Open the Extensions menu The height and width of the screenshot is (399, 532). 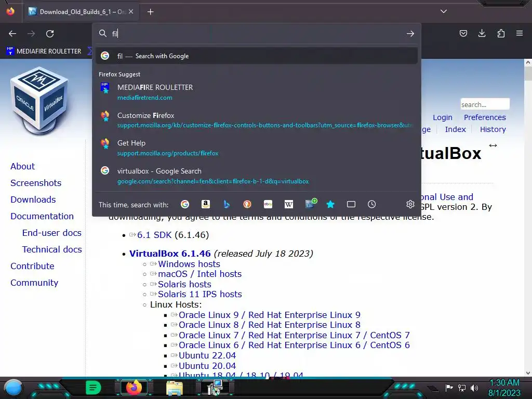coord(501,33)
